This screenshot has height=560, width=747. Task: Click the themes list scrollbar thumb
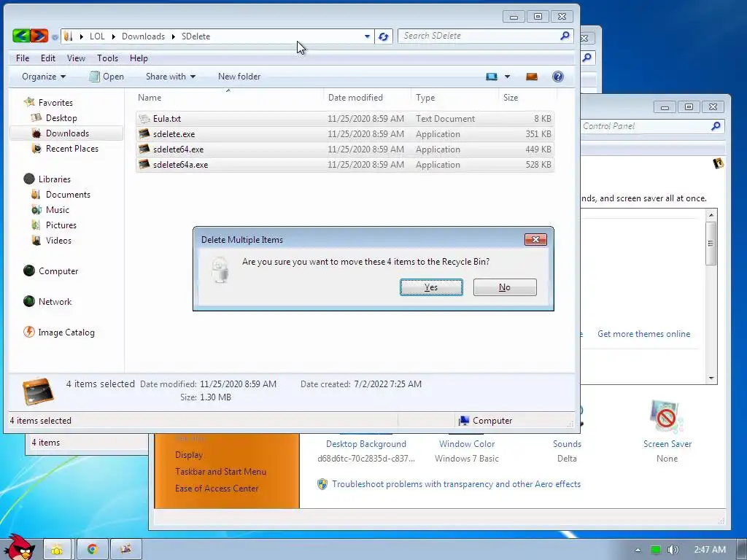click(x=711, y=244)
